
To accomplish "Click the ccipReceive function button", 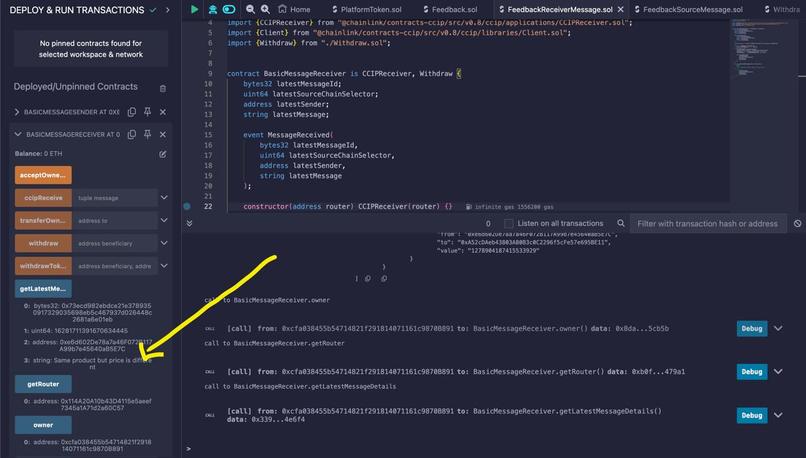I will click(x=43, y=197).
